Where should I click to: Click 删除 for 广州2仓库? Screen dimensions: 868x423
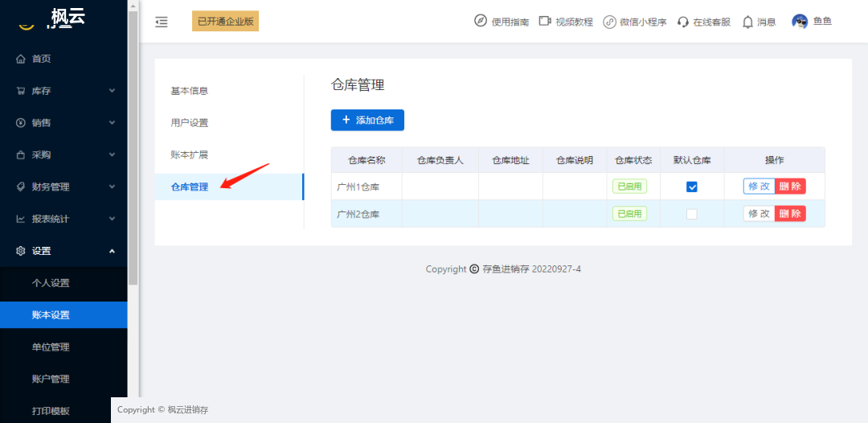point(790,214)
